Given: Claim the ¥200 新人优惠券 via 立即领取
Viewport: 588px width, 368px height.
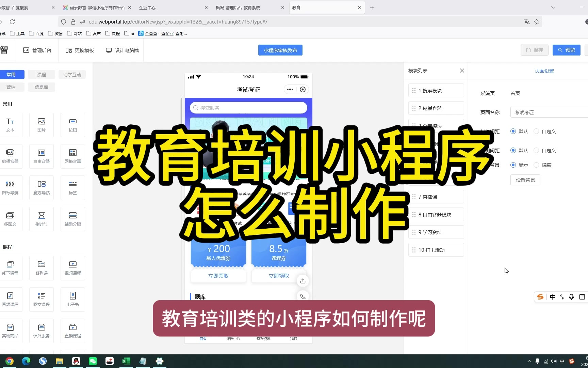Looking at the screenshot, I should point(218,276).
